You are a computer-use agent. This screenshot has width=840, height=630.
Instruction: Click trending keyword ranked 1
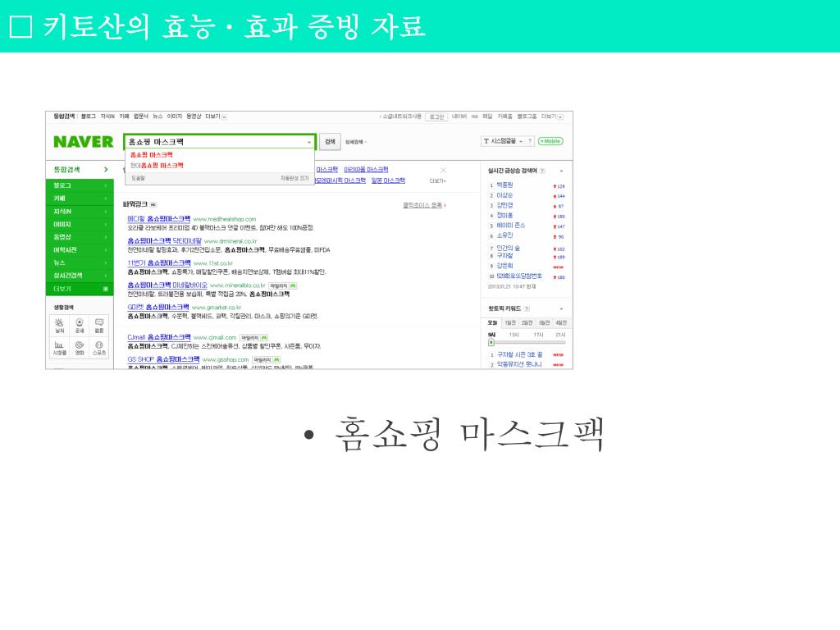pyautogui.click(x=504, y=185)
